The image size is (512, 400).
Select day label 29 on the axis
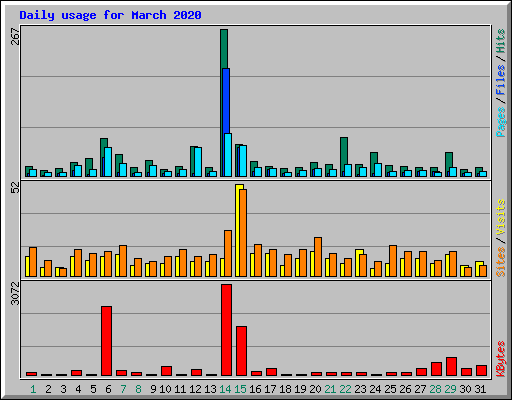point(450,389)
